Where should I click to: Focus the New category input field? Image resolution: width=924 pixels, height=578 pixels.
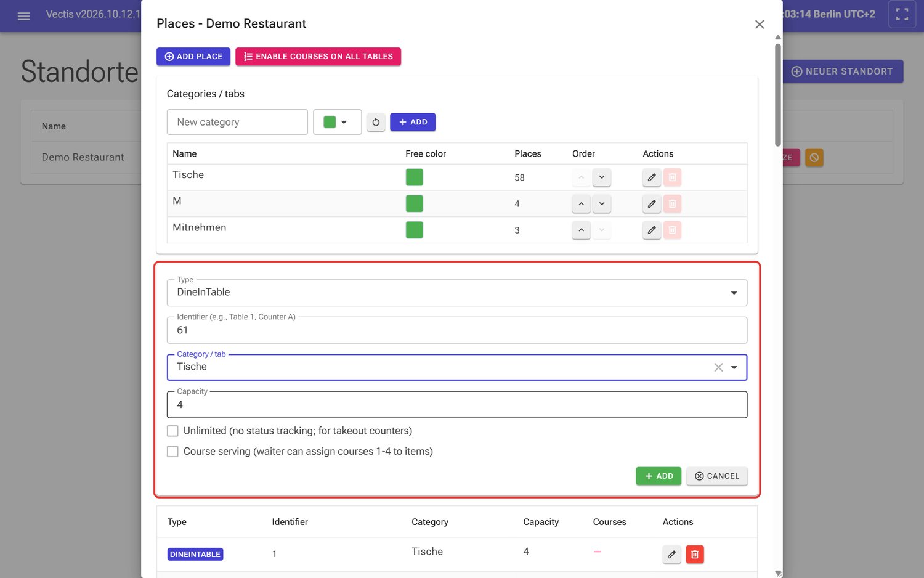point(237,122)
